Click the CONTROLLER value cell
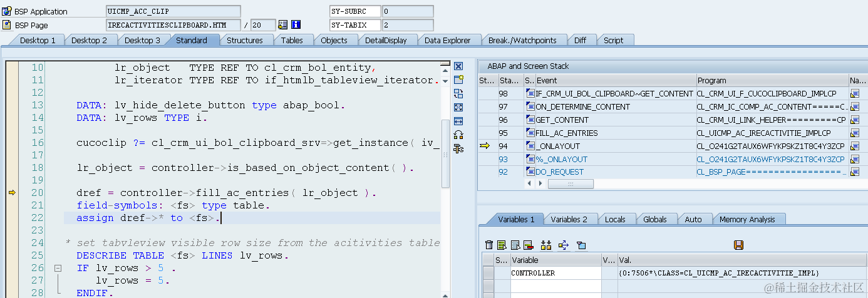Viewport: 868px width, 298px height. click(x=742, y=273)
